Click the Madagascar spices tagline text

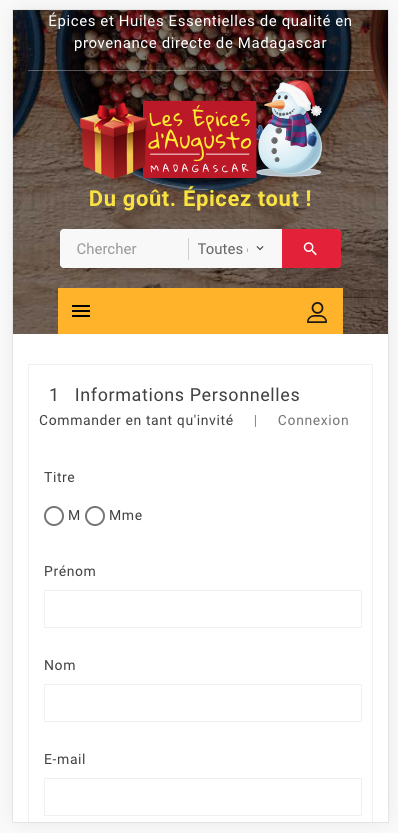point(200,32)
